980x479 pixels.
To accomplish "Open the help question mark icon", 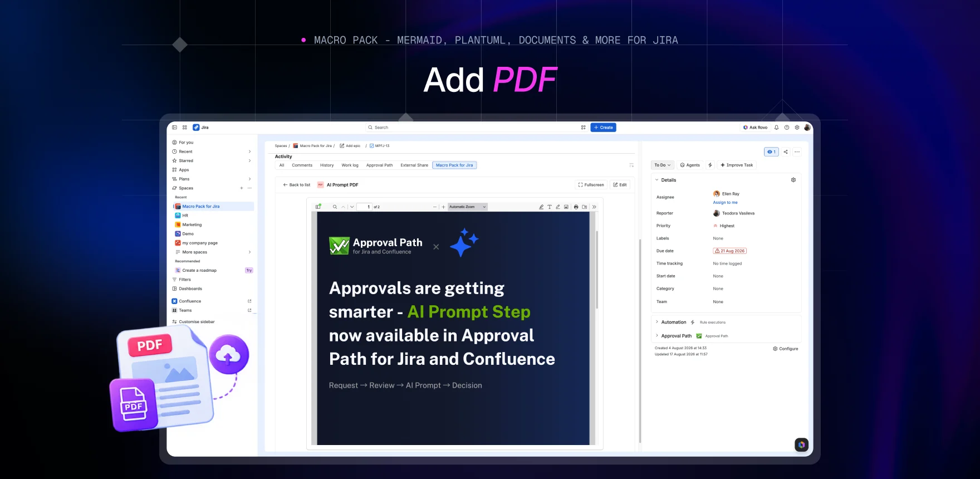I will (787, 128).
